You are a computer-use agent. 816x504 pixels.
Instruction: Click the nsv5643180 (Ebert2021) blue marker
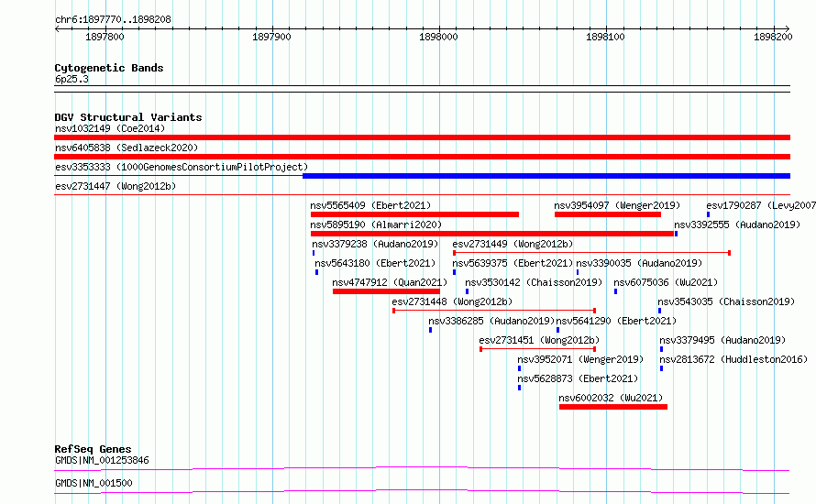pyautogui.click(x=316, y=272)
